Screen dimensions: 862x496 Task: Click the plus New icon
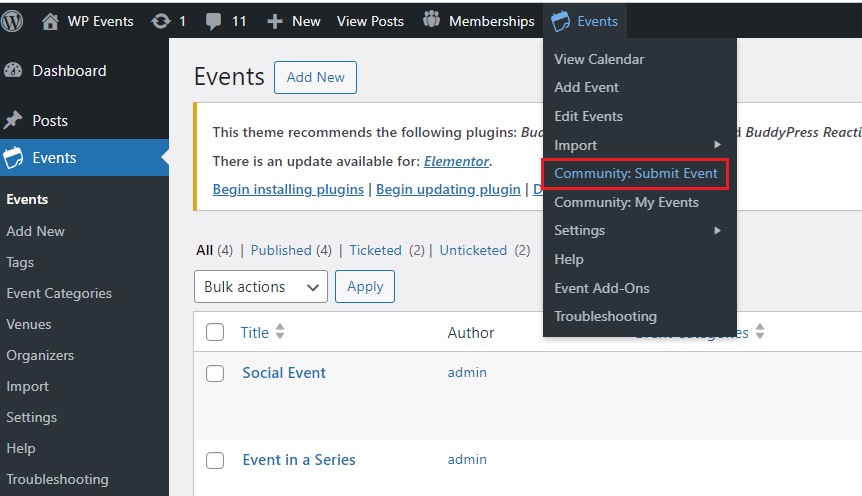274,21
